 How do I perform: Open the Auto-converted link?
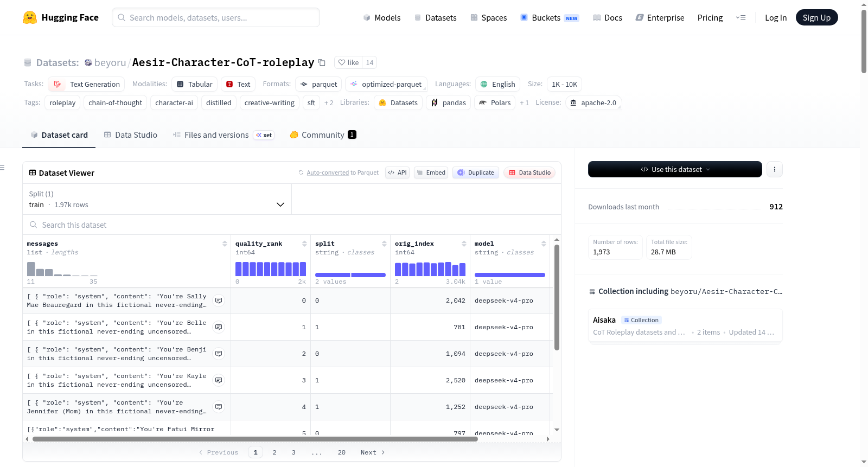point(328,172)
